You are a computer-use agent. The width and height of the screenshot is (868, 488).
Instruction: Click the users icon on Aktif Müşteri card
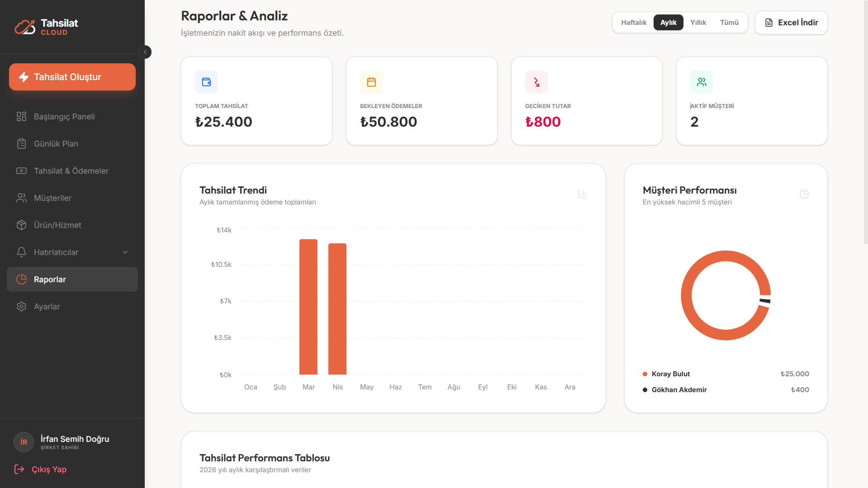pos(702,82)
